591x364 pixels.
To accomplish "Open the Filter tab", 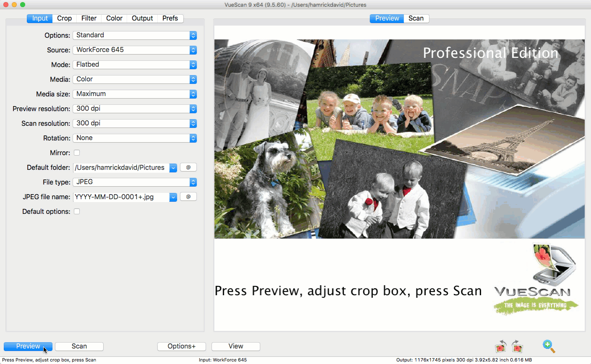I will (89, 18).
